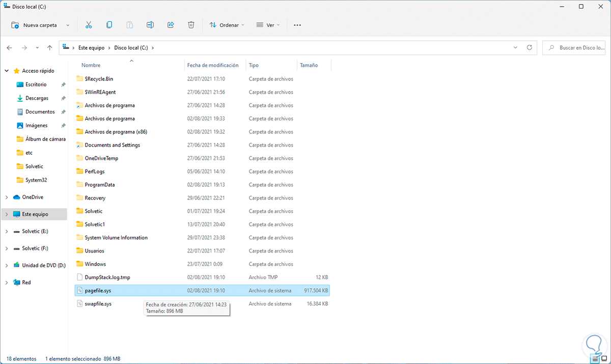Viewport: 611px width, 364px height.
Task: Go up one folder level arrow
Action: click(49, 47)
